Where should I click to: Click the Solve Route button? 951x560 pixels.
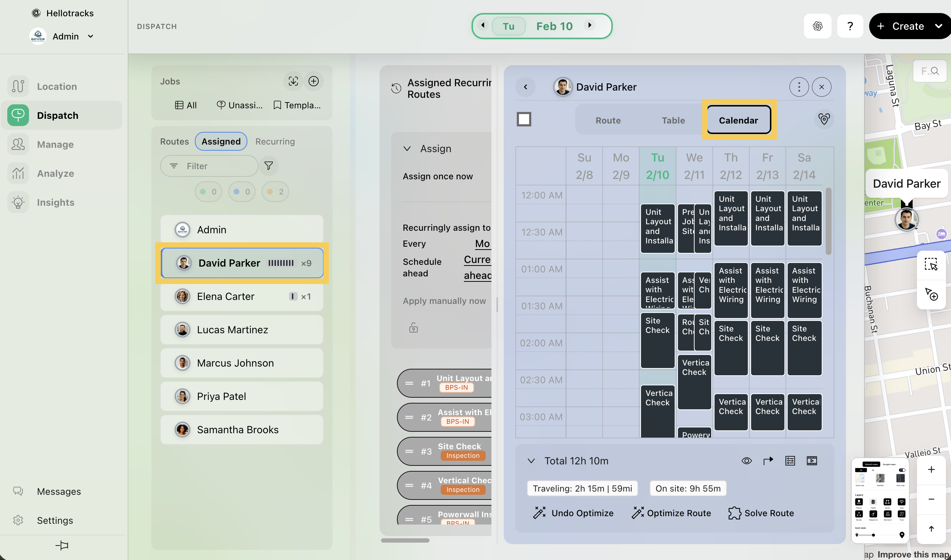pyautogui.click(x=761, y=513)
